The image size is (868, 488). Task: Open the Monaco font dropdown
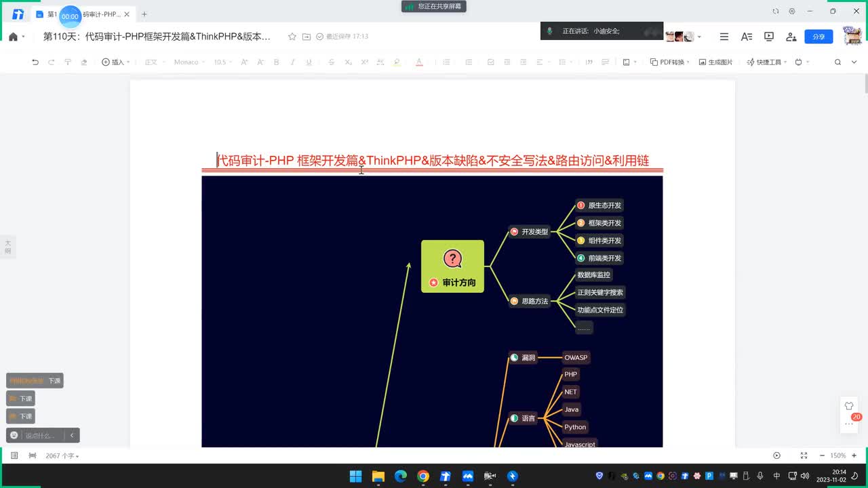[x=189, y=62]
